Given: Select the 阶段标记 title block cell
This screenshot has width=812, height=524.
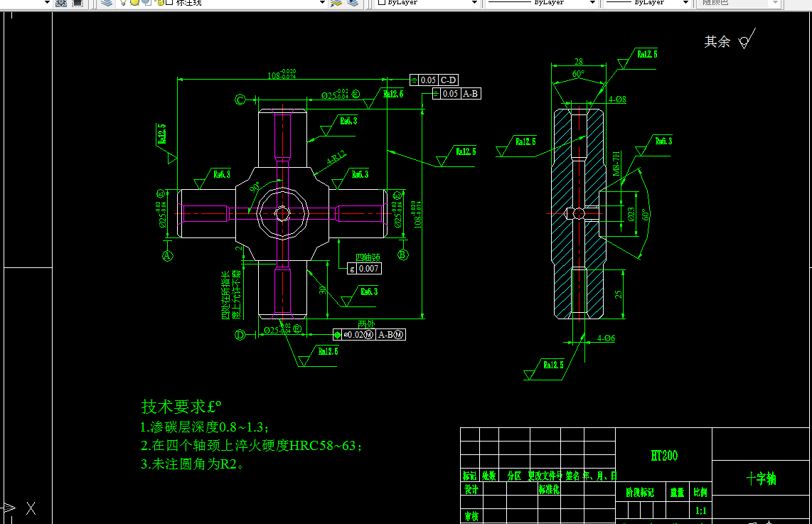Looking at the screenshot, I should point(640,493).
